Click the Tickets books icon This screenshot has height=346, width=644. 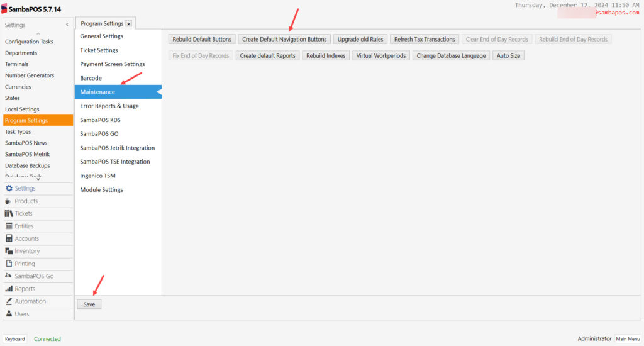point(9,213)
